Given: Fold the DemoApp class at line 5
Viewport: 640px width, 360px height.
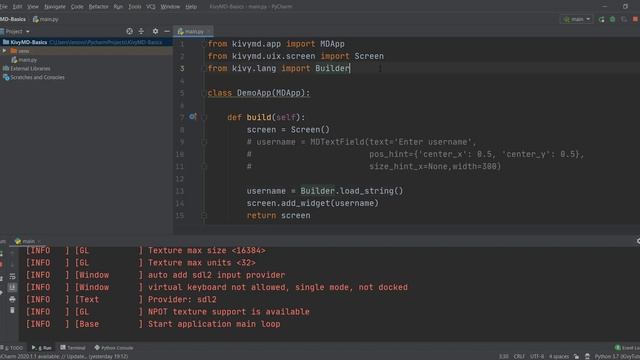Looking at the screenshot, I should pyautogui.click(x=204, y=93).
